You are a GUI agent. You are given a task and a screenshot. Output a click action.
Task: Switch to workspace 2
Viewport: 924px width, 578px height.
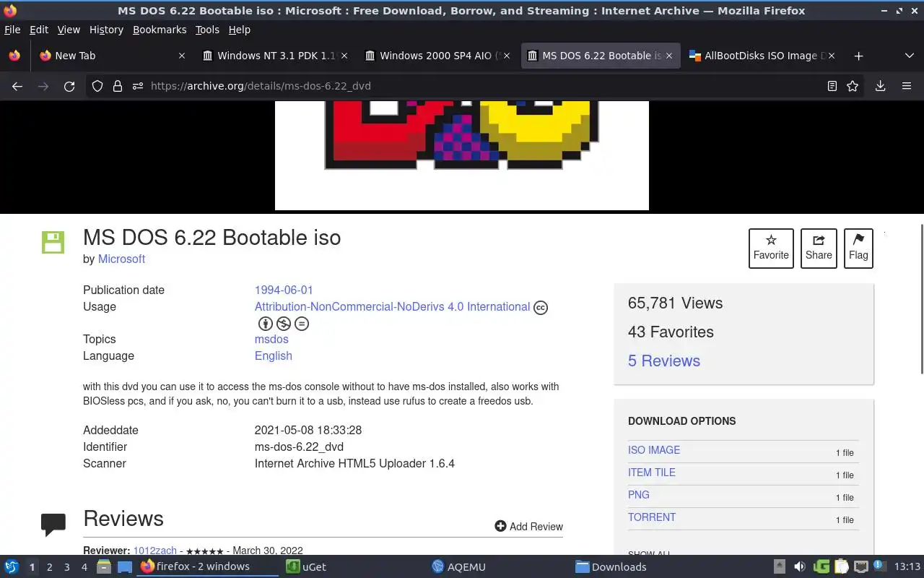tap(49, 567)
